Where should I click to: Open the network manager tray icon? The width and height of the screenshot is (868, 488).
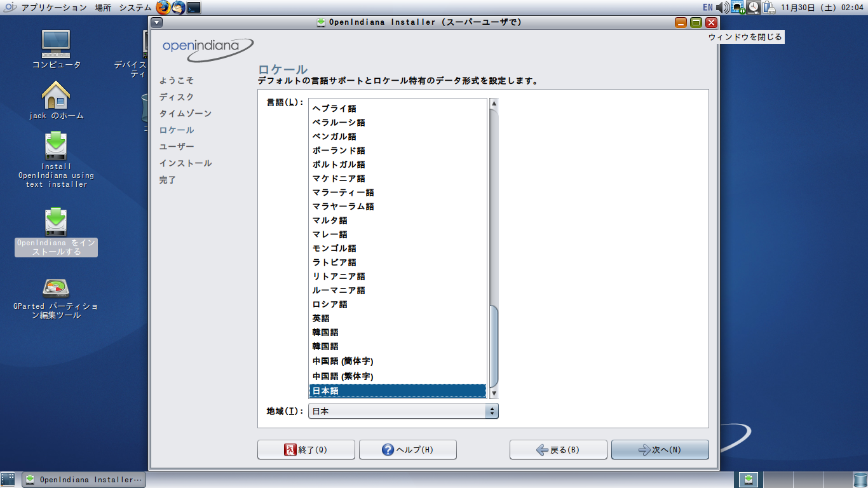(738, 8)
